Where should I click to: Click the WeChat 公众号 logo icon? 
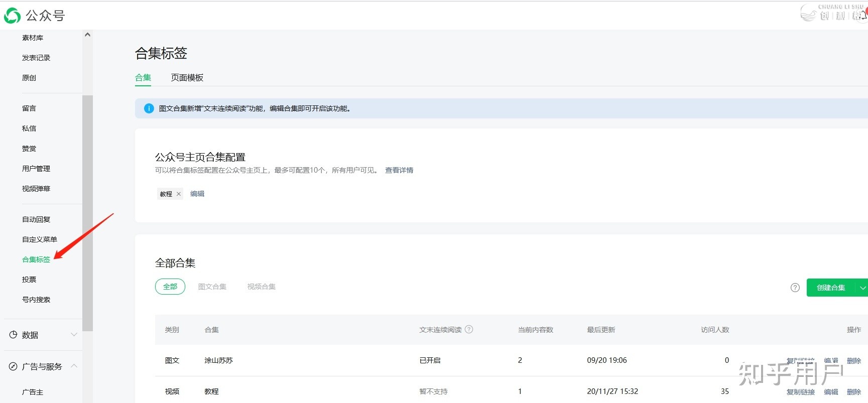(12, 16)
